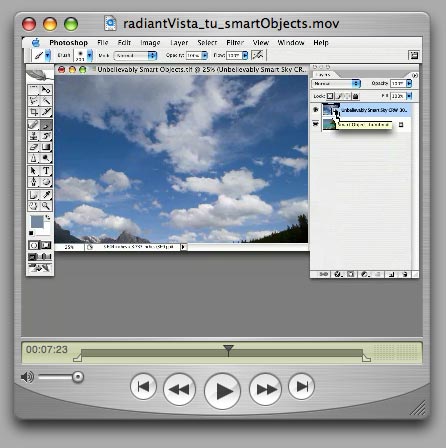Open the Photoshop menu

[69, 43]
